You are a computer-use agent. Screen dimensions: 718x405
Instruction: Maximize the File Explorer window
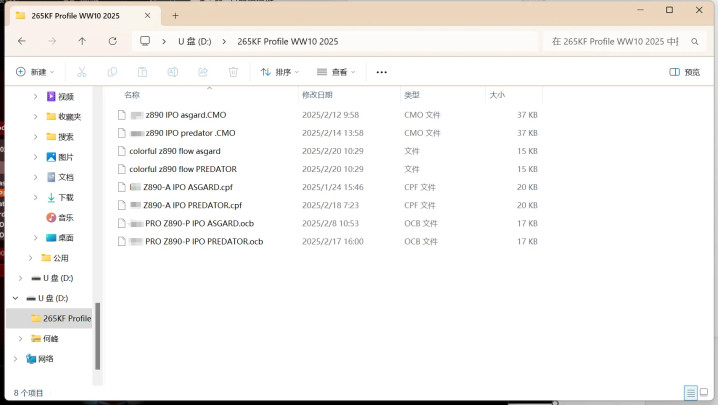(669, 10)
